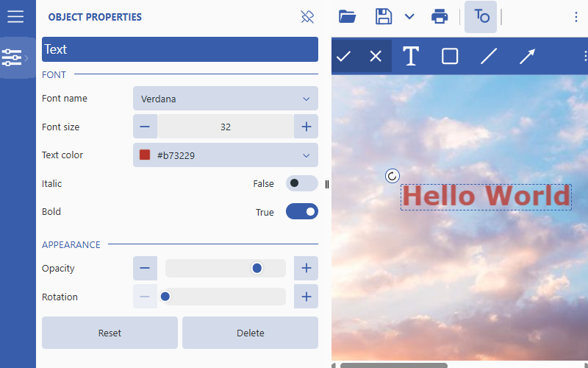
Task: Click the Font name label
Action: click(65, 99)
